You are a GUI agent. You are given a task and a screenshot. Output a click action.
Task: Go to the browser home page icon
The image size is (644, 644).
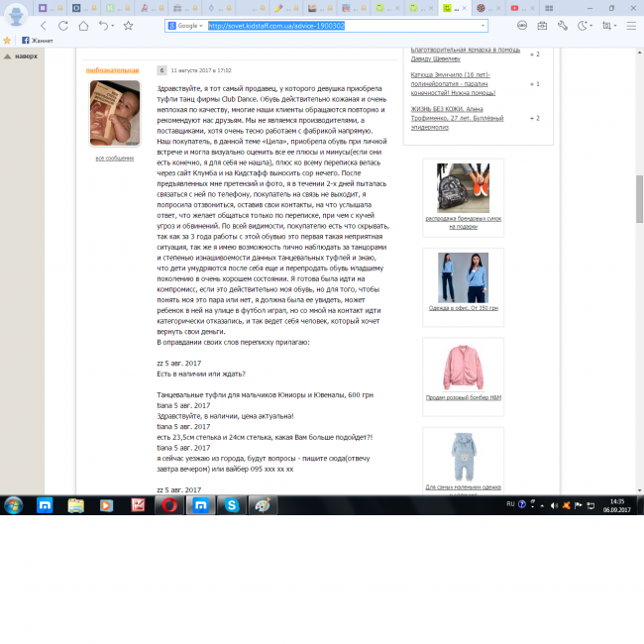[83, 25]
